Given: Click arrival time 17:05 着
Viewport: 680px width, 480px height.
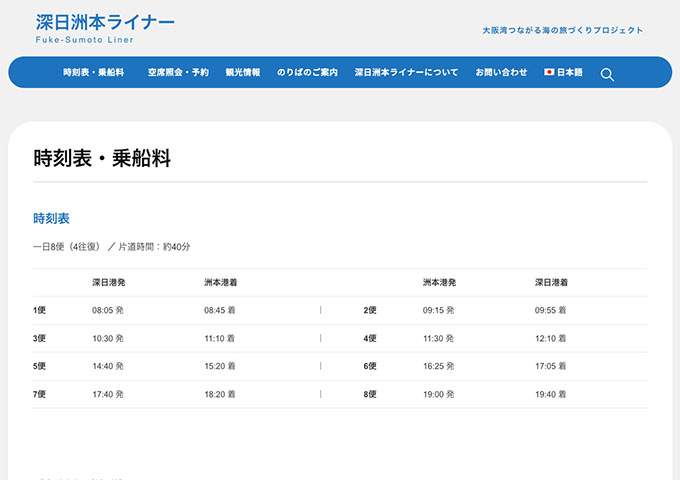Looking at the screenshot, I should click(550, 366).
